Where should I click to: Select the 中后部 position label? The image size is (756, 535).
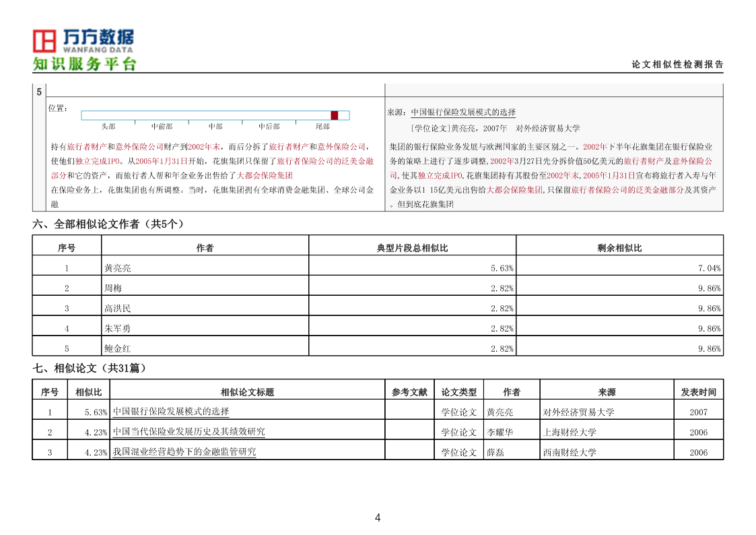click(x=269, y=127)
